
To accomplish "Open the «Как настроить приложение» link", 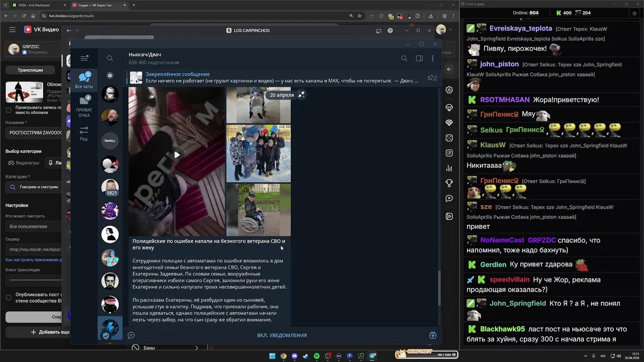I will tap(33, 260).
